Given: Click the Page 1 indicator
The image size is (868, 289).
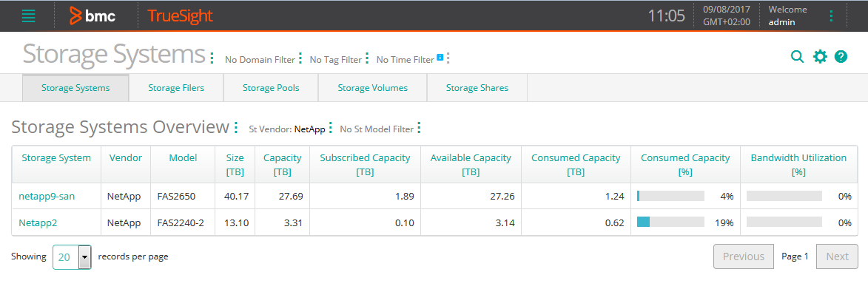Looking at the screenshot, I should coord(795,256).
